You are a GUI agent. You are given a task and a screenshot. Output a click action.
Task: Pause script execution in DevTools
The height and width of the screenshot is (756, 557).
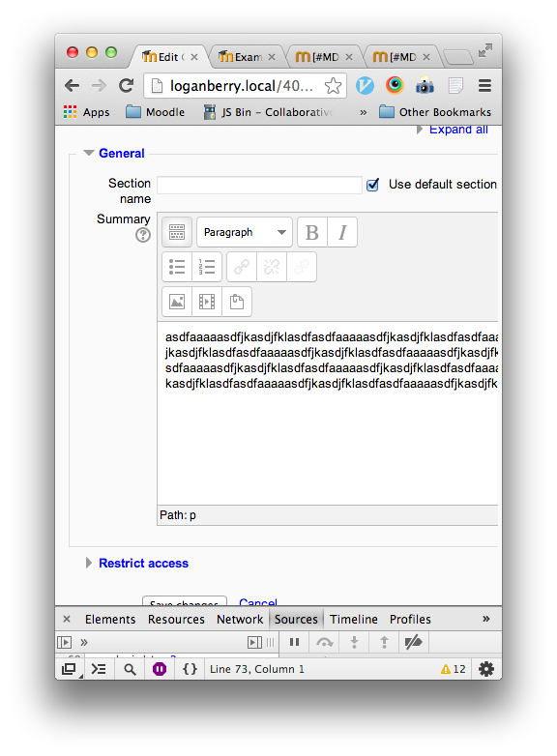294,642
